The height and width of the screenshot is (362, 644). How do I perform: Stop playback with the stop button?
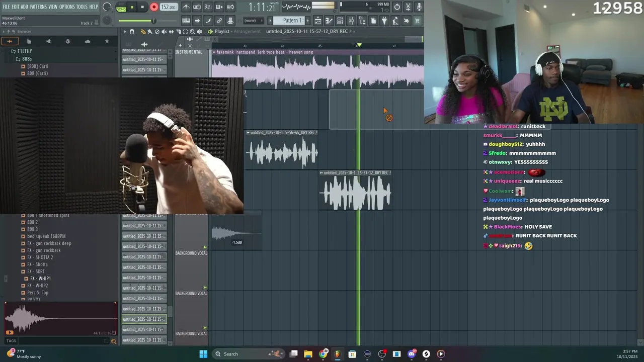point(142,7)
